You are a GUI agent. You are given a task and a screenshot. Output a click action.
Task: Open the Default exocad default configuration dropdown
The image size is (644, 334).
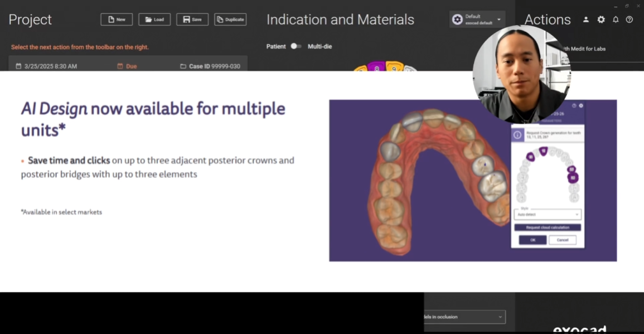pyautogui.click(x=477, y=20)
